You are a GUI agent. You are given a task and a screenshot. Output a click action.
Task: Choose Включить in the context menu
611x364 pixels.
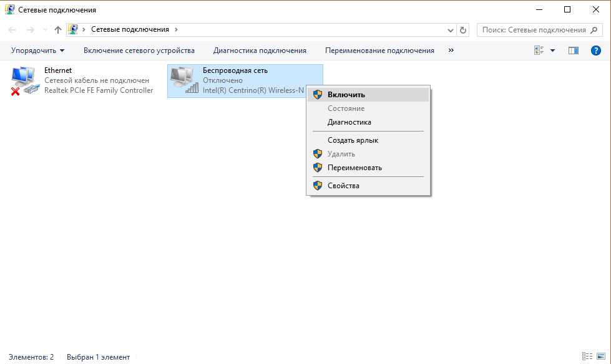click(x=346, y=95)
